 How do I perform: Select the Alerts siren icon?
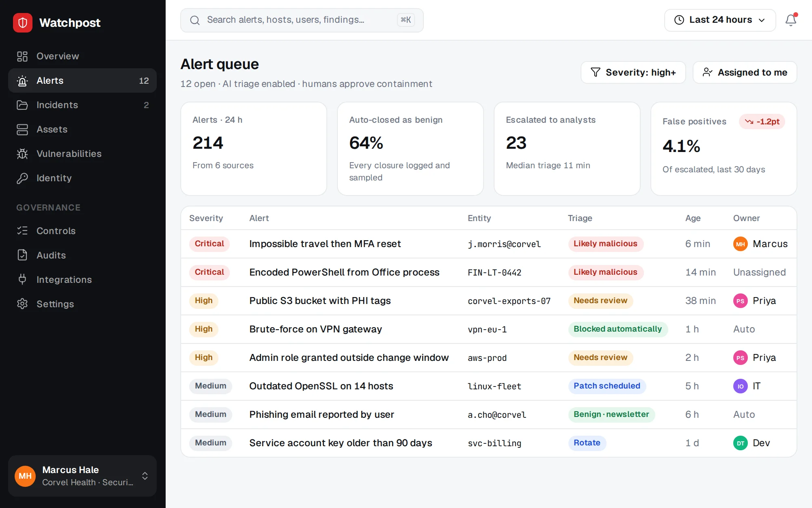[x=22, y=80]
